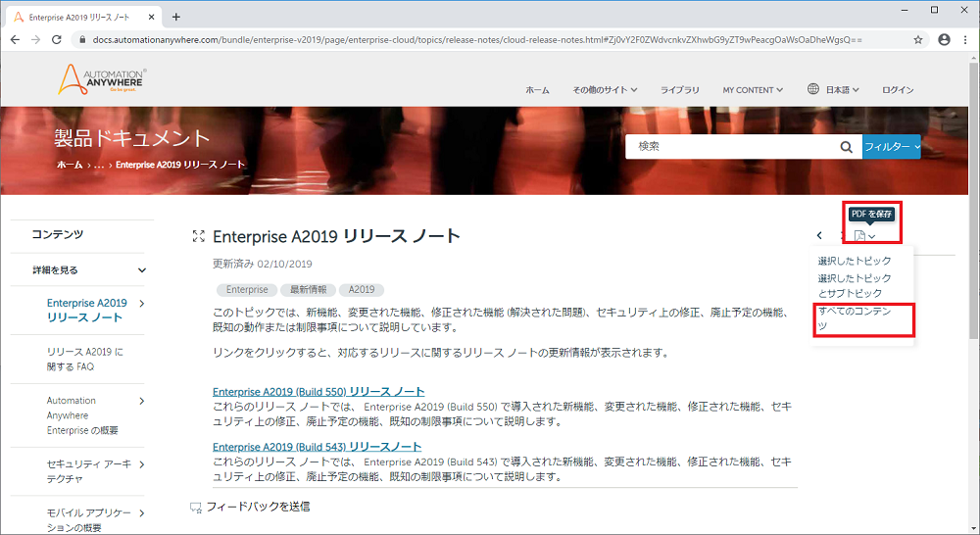
Task: Select 選択したトピックとサブトピック option
Action: (855, 285)
